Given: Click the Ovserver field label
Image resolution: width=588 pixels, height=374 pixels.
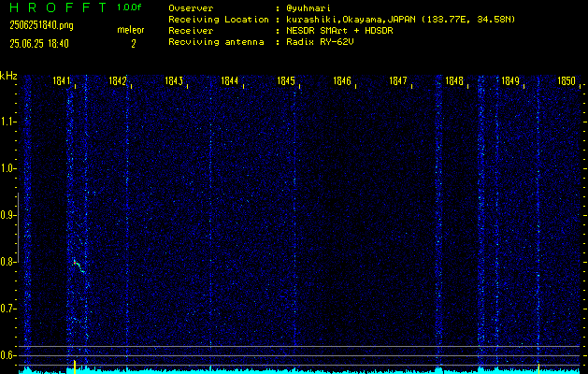Looking at the screenshot, I should tap(191, 7).
